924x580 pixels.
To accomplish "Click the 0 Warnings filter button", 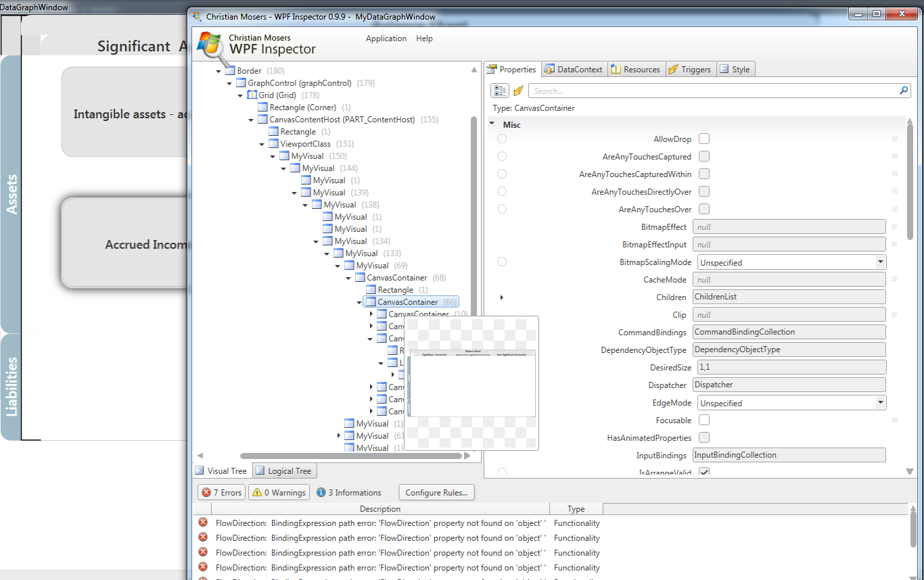I will pyautogui.click(x=279, y=492).
